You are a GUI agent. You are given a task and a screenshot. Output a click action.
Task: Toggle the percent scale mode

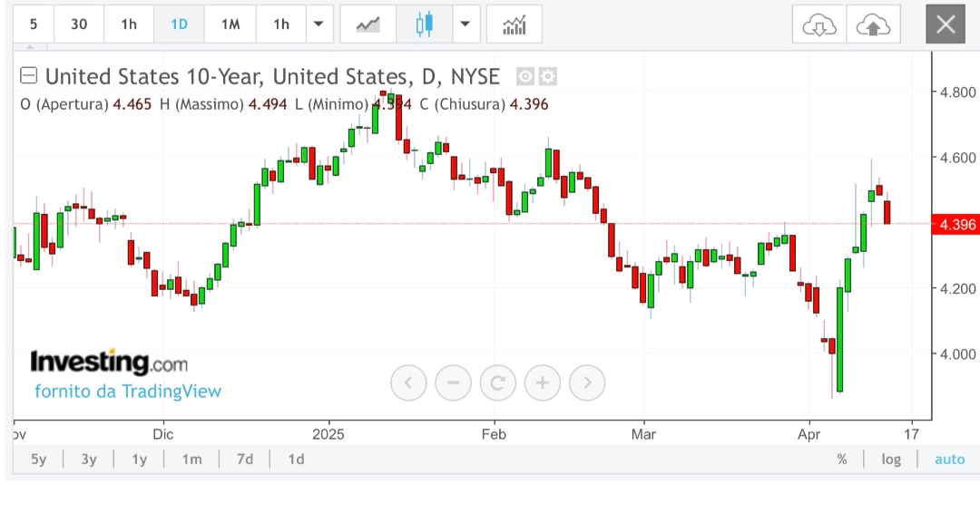point(842,460)
